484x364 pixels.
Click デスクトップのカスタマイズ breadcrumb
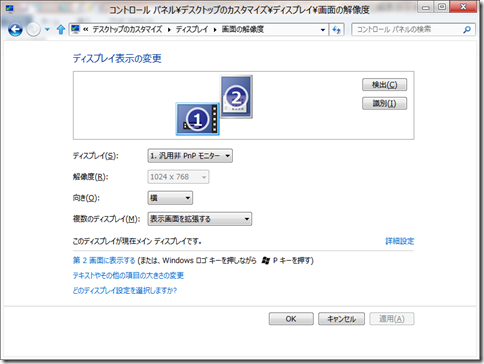[127, 29]
